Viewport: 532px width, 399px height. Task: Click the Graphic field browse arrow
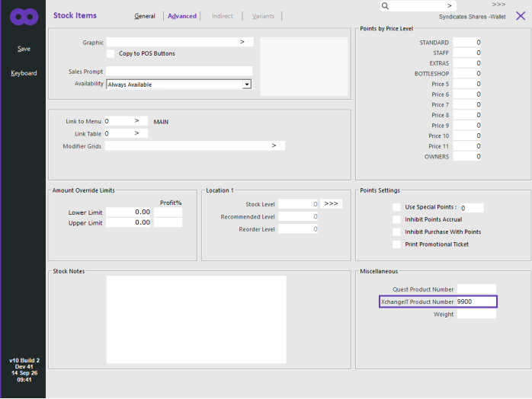(x=242, y=42)
